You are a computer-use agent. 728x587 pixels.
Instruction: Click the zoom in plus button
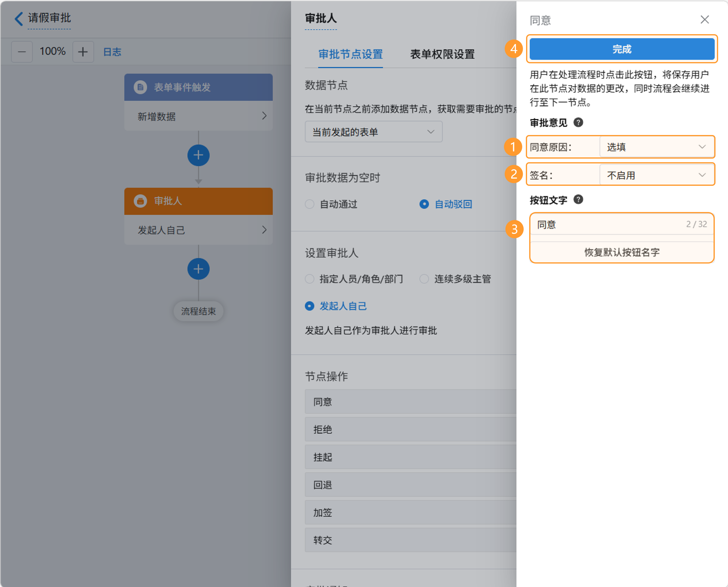pos(83,52)
